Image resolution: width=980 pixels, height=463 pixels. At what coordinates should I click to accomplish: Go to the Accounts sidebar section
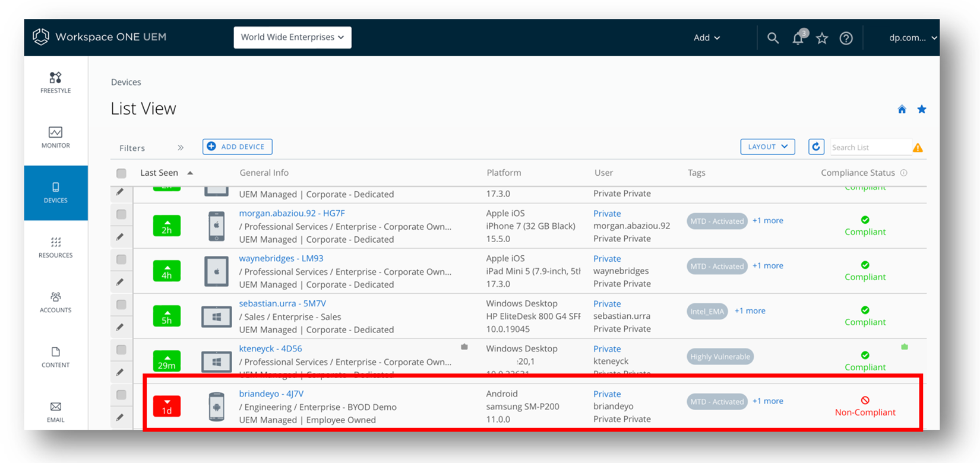tap(55, 302)
